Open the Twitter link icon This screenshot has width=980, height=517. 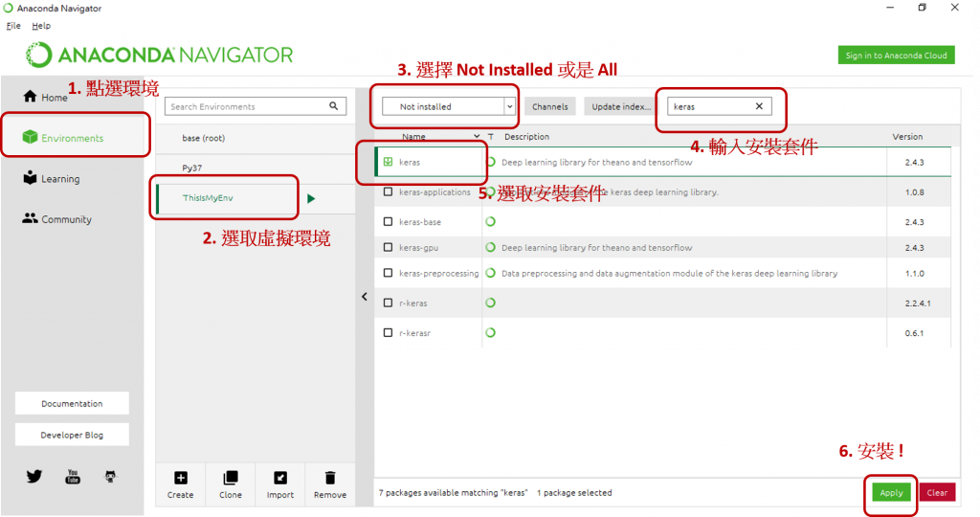pyautogui.click(x=34, y=477)
